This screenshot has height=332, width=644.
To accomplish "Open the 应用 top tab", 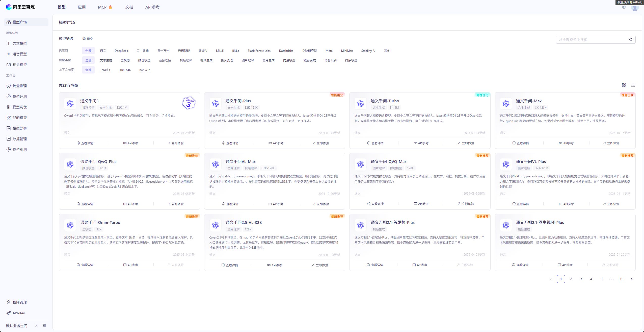I will (x=82, y=7).
